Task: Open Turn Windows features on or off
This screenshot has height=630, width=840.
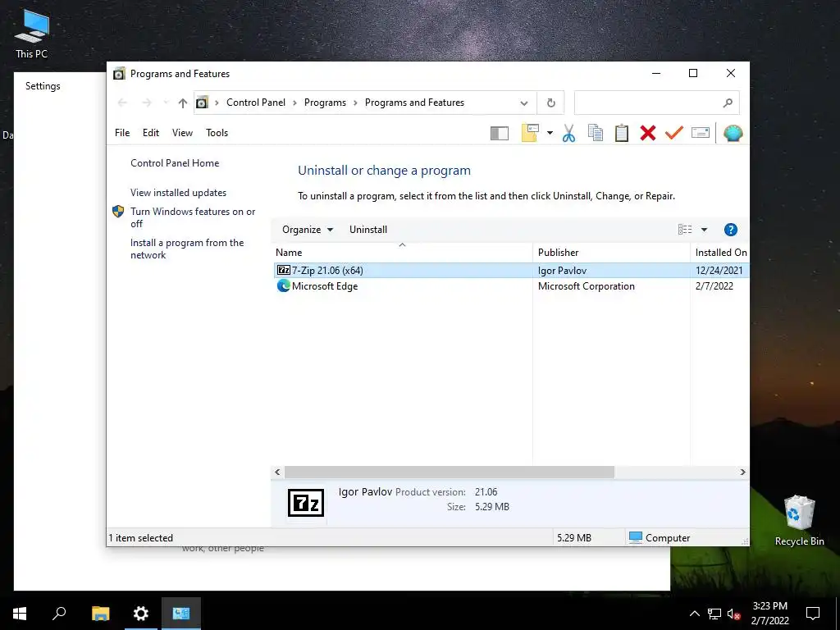Action: [193, 217]
